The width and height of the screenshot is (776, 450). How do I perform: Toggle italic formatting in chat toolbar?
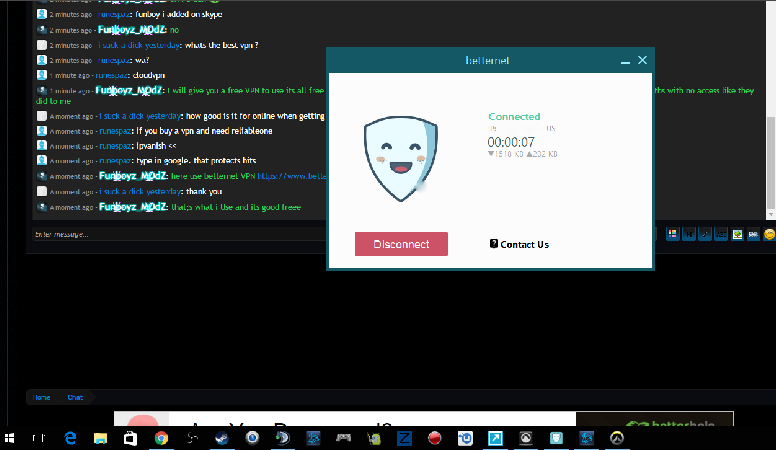705,234
